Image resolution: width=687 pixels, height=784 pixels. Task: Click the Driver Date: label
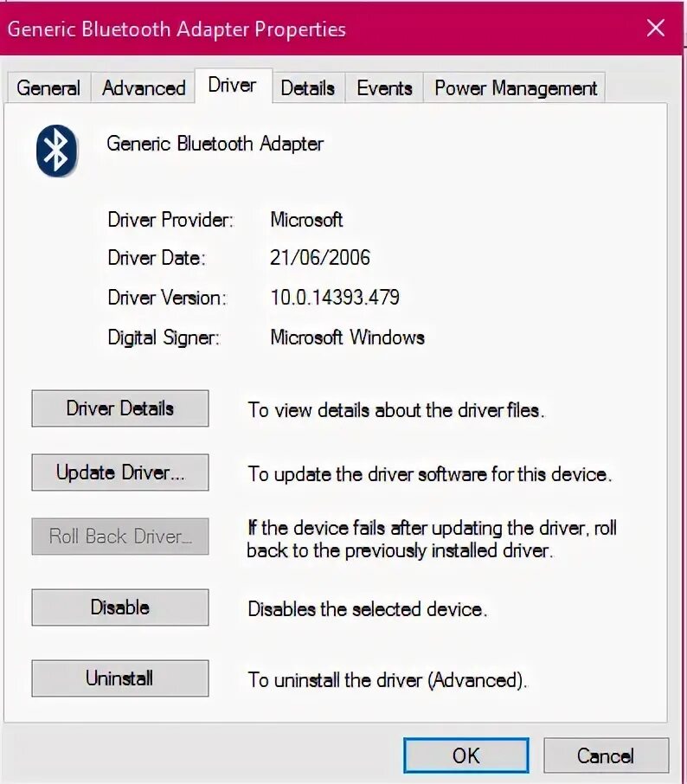[x=157, y=258]
